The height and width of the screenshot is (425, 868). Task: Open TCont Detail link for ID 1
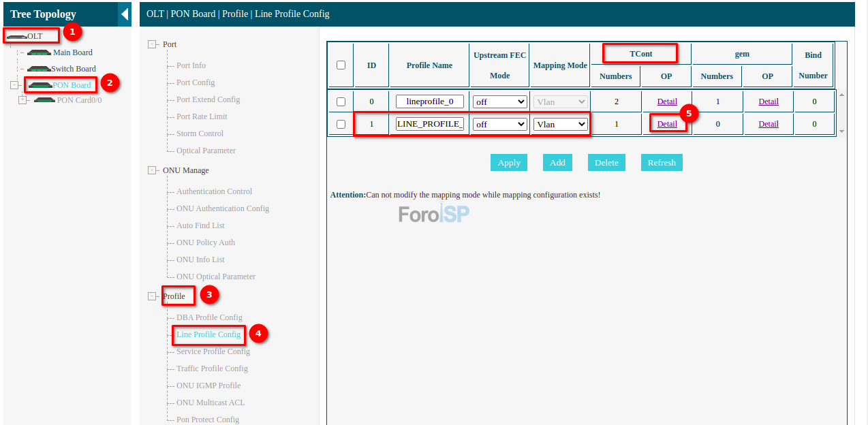pos(667,124)
